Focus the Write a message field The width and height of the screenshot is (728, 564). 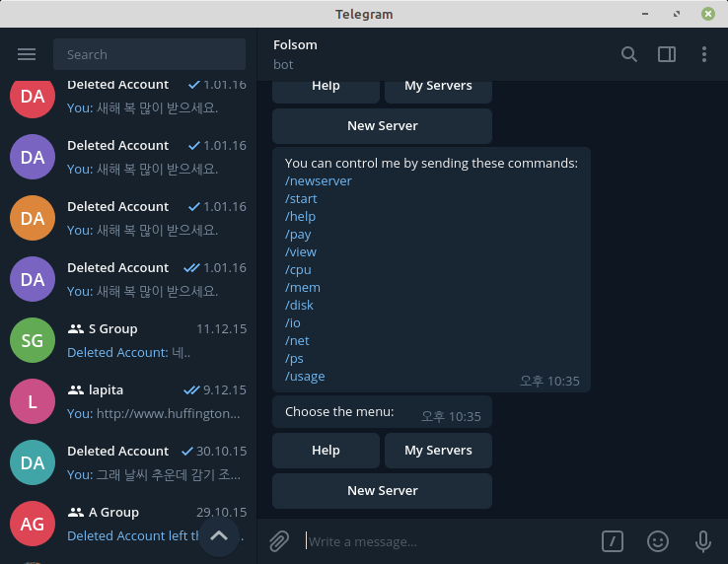[448, 541]
